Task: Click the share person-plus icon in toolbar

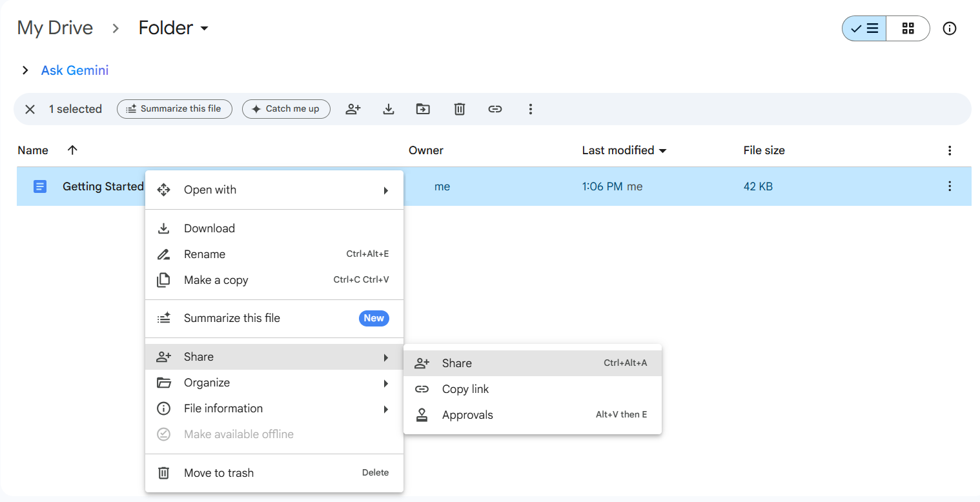Action: click(353, 109)
